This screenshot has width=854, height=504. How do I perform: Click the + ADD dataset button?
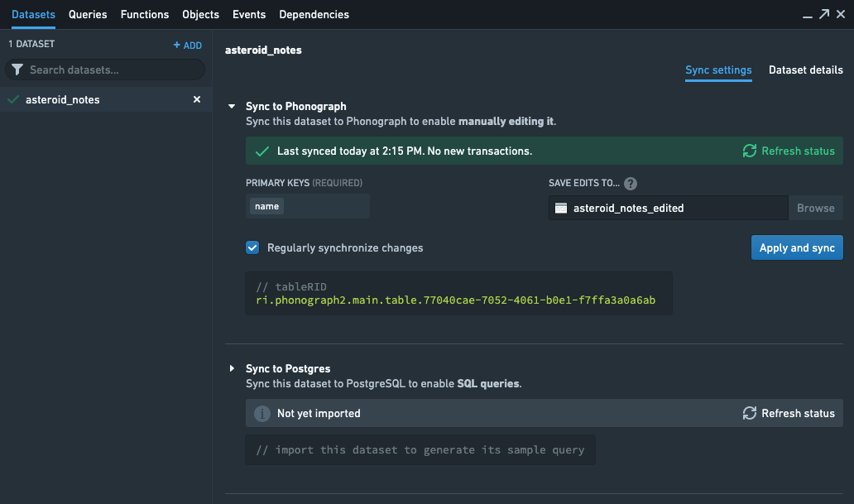click(x=187, y=46)
